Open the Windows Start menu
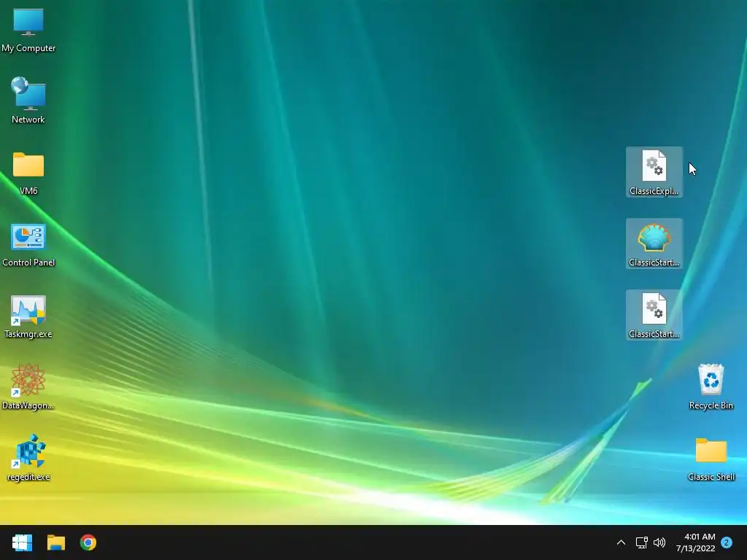This screenshot has height=560, width=747. click(x=22, y=542)
